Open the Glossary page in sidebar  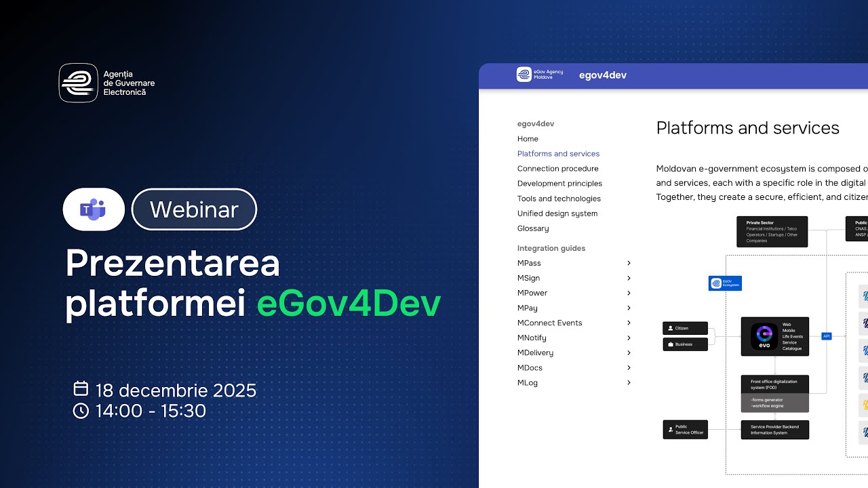point(533,228)
